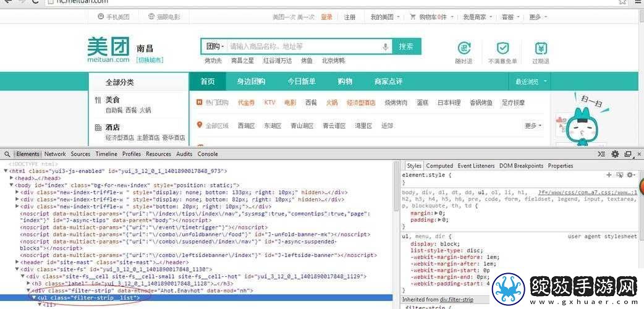Open the 客服 dropdown
The height and width of the screenshot is (309, 644).
[511, 17]
